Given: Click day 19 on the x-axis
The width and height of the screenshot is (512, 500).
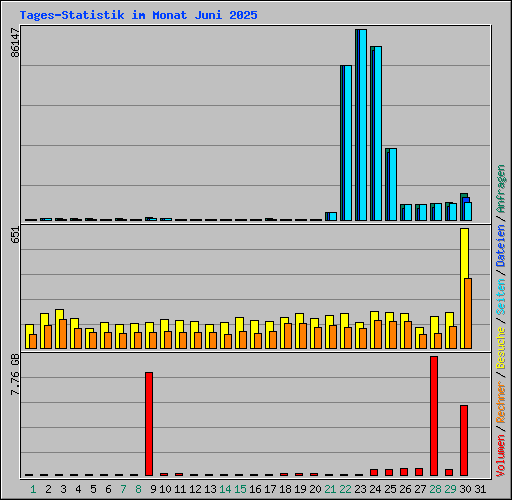Looking at the screenshot, I should click(300, 489).
